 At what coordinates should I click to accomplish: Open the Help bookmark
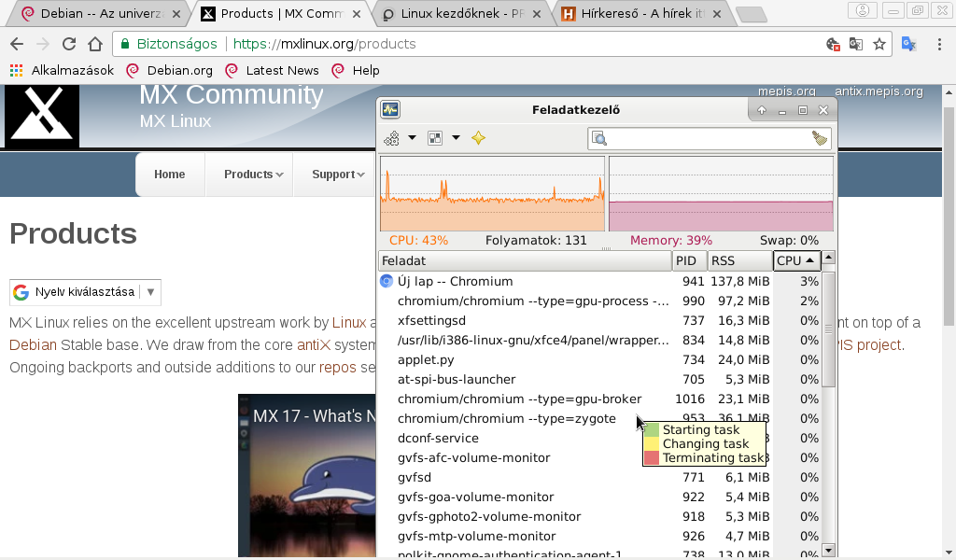point(356,70)
